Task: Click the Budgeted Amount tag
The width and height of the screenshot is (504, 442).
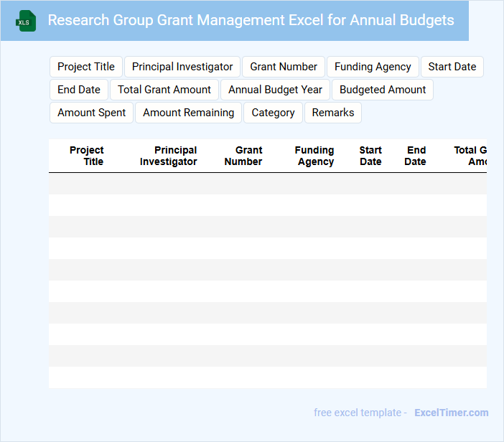Action: pos(383,90)
